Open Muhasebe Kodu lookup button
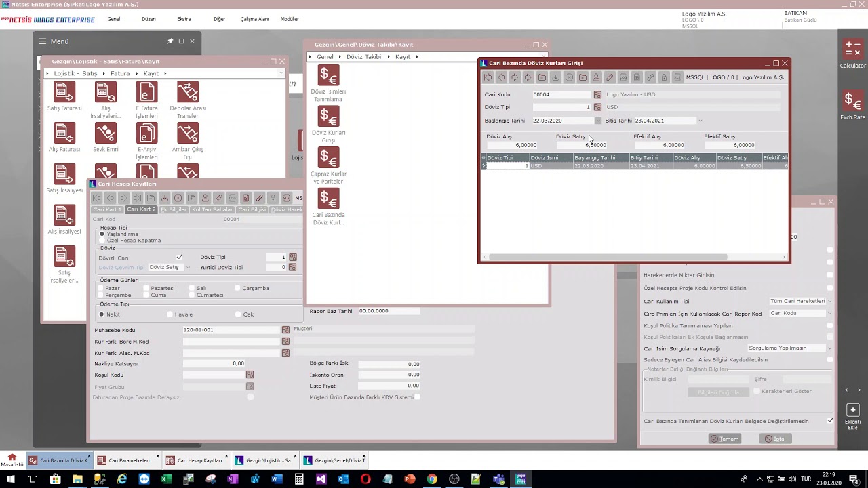The width and height of the screenshot is (868, 488). click(x=285, y=330)
